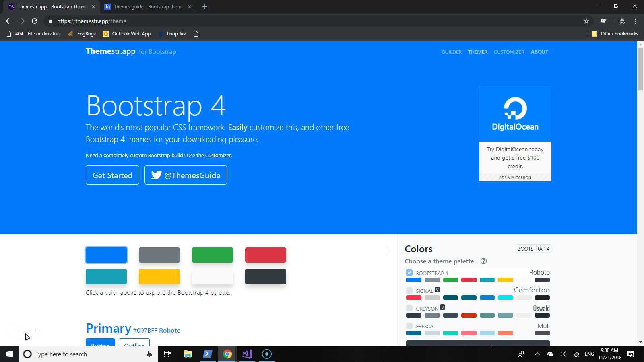Enable the SIGNAL theme palette

(409, 290)
